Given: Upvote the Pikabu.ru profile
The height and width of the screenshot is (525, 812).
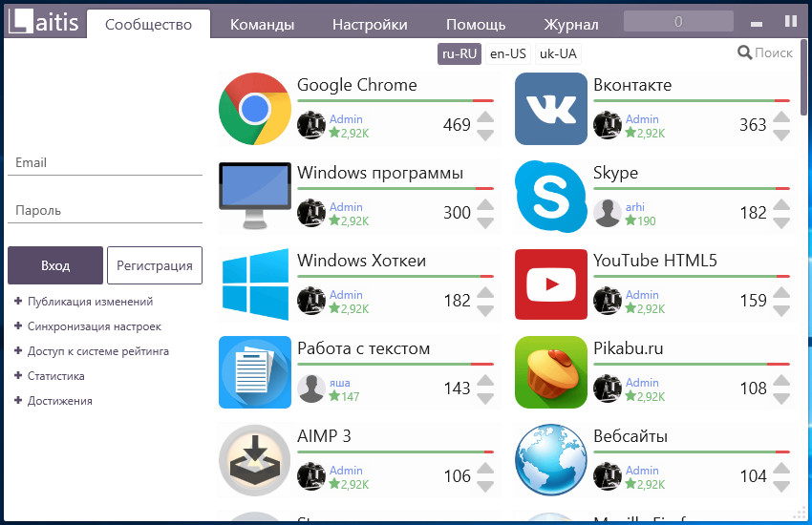Looking at the screenshot, I should coord(781,381).
